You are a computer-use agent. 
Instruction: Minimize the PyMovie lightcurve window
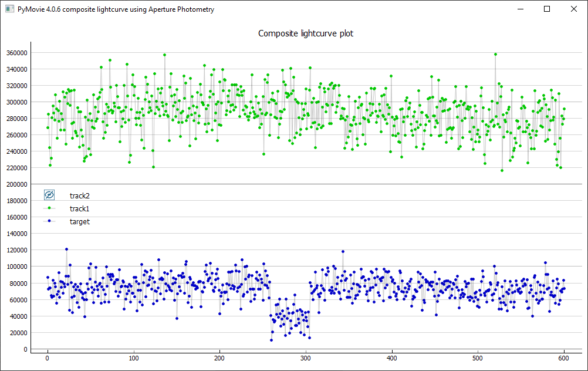520,9
